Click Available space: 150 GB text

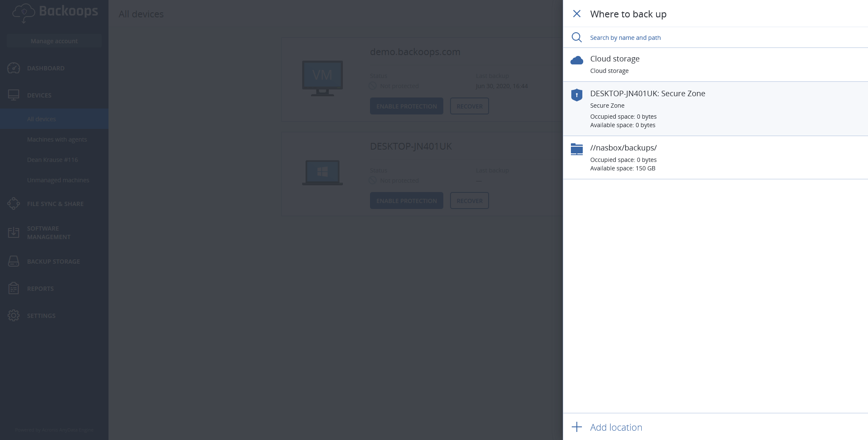click(623, 168)
